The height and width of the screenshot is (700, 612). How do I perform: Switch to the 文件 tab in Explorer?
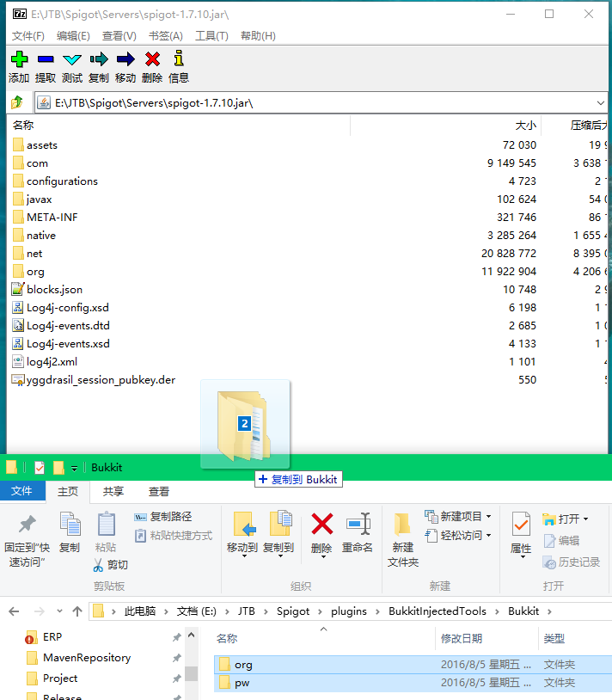tap(21, 491)
